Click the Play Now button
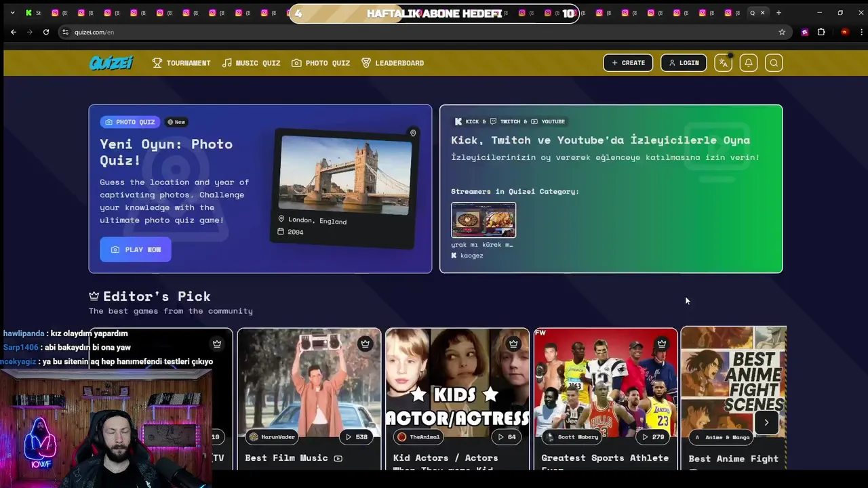This screenshot has width=868, height=488. tap(136, 249)
